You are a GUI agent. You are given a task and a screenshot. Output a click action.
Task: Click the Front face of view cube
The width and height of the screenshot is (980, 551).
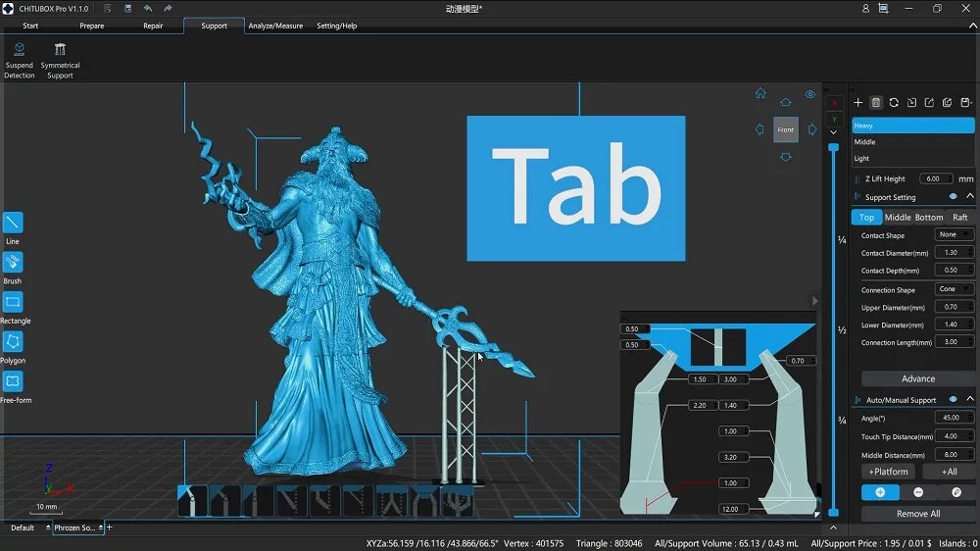pos(786,129)
